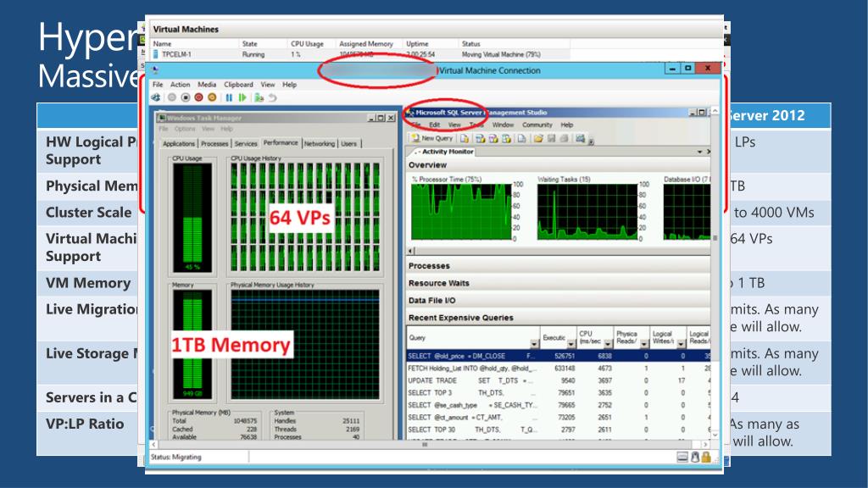Click the SQL Server Compact query icon
868x488 pixels.
(x=521, y=138)
